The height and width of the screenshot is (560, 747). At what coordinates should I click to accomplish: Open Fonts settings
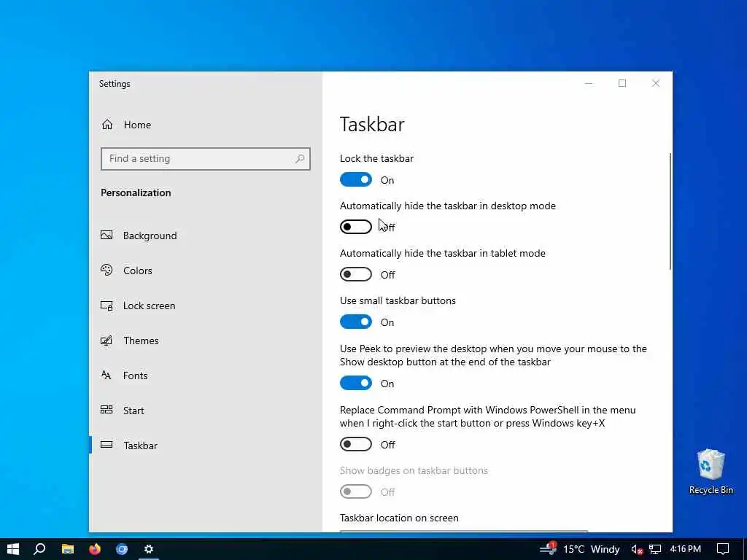coord(135,376)
